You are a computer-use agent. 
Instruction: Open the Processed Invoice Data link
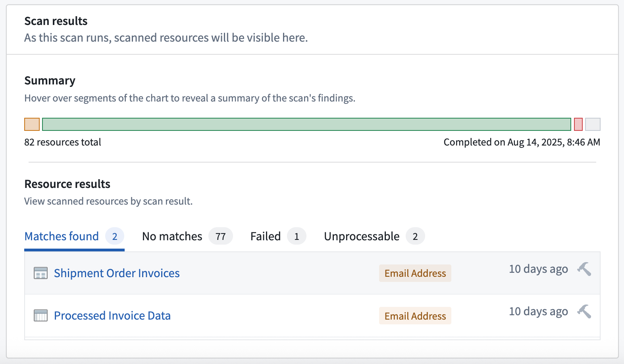pos(112,316)
